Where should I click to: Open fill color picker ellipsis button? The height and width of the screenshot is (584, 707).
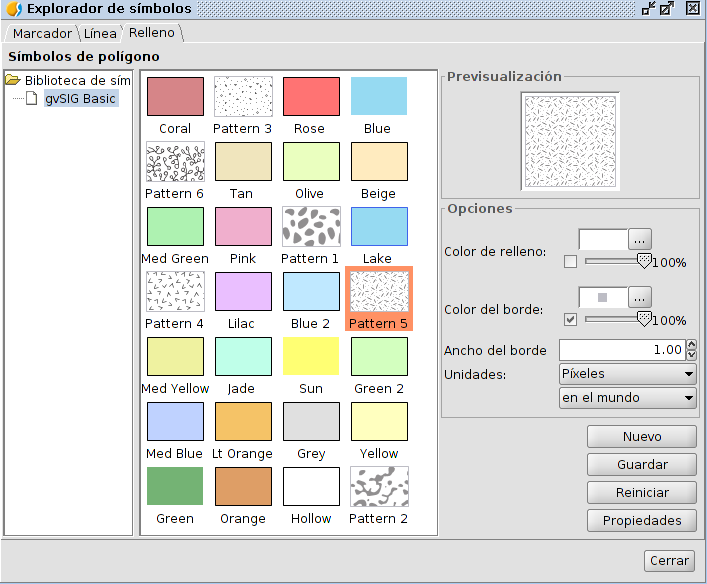point(640,240)
